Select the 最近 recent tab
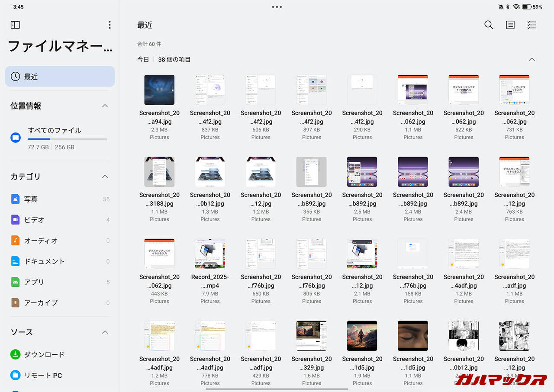 tap(60, 77)
